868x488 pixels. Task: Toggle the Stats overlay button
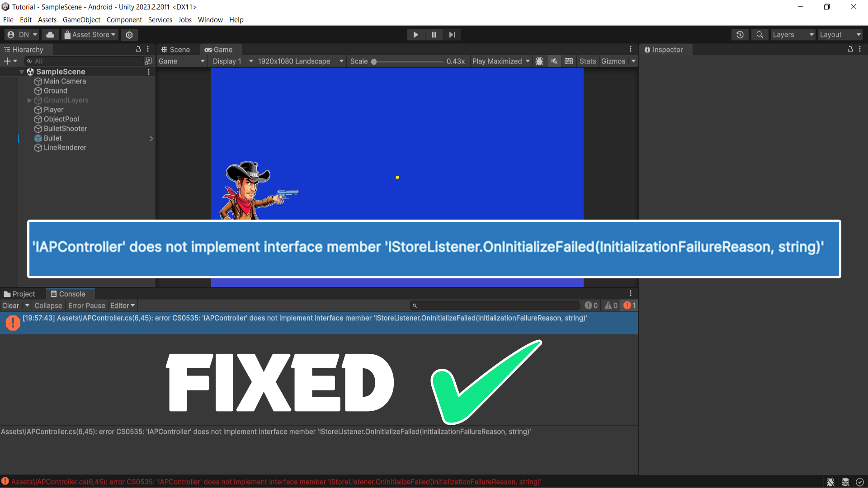[588, 61]
